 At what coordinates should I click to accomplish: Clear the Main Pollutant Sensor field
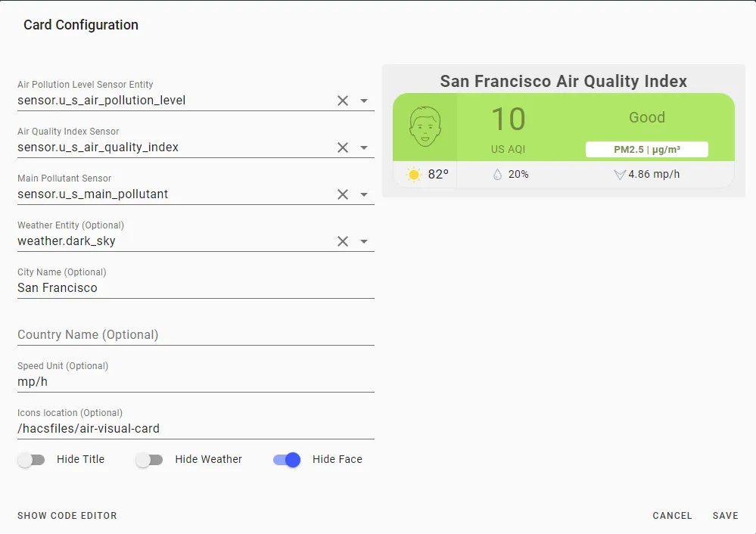click(342, 194)
